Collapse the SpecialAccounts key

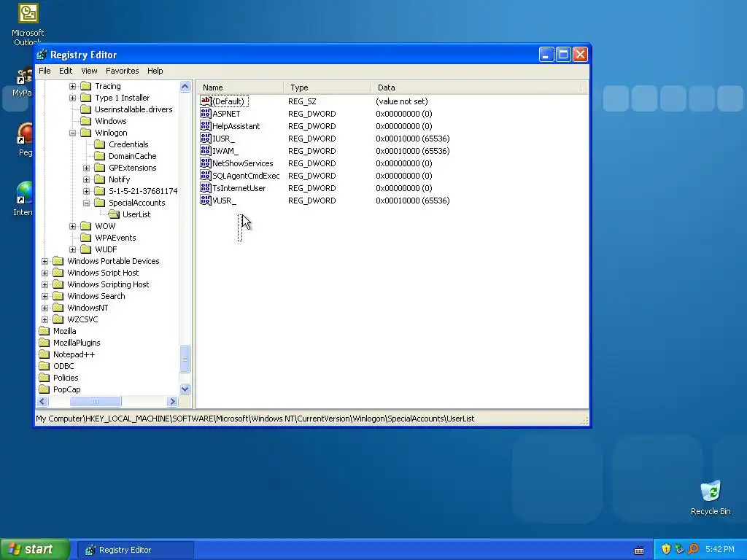tap(86, 203)
